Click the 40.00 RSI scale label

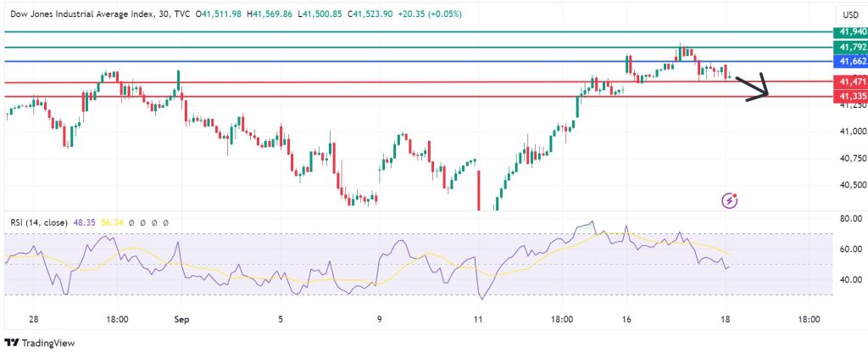coord(850,280)
